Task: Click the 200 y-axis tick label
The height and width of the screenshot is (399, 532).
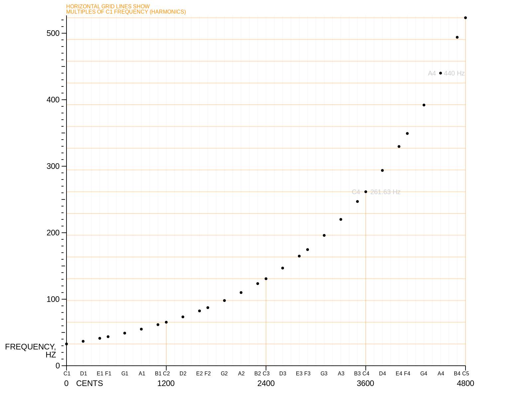Action: tap(53, 233)
